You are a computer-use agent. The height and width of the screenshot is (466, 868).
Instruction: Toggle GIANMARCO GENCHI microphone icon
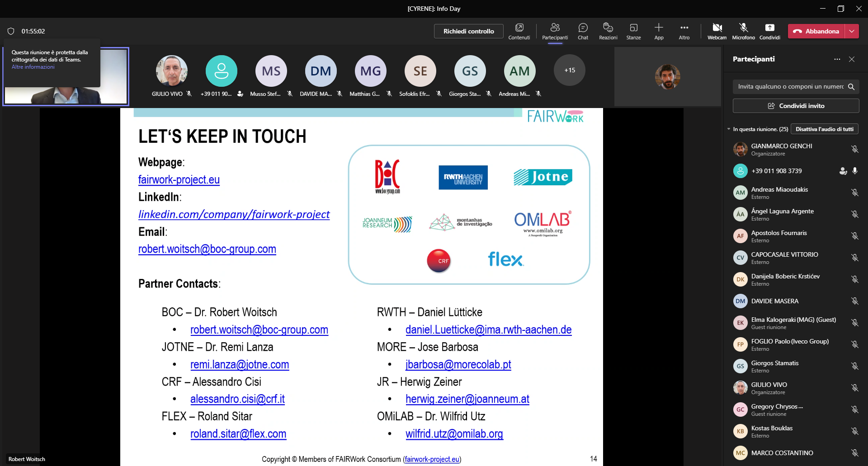(854, 149)
